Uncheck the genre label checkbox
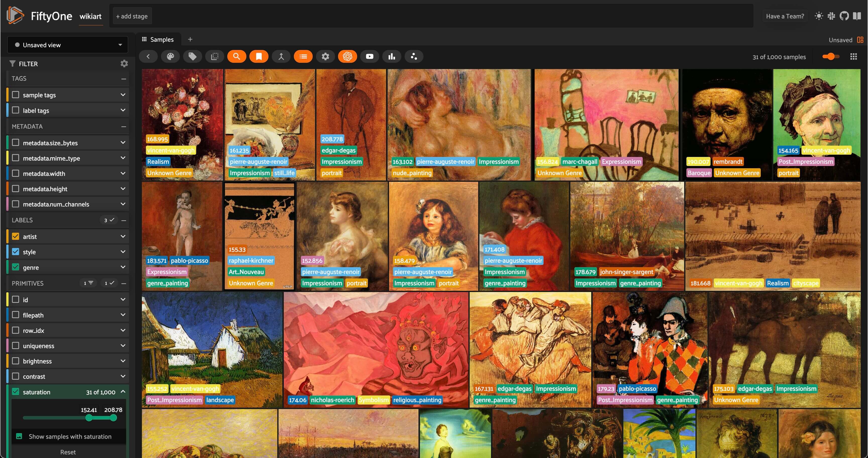Screen dimensions: 868x458 pyautogui.click(x=16, y=267)
